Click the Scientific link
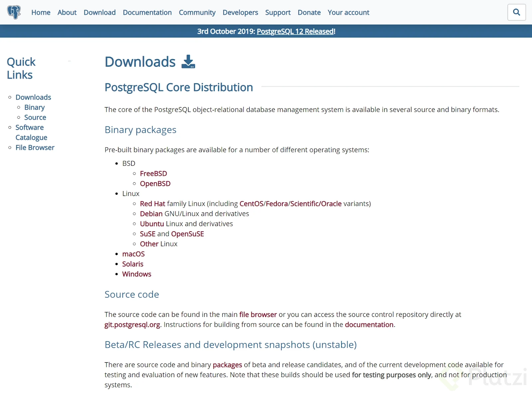 coord(304,204)
